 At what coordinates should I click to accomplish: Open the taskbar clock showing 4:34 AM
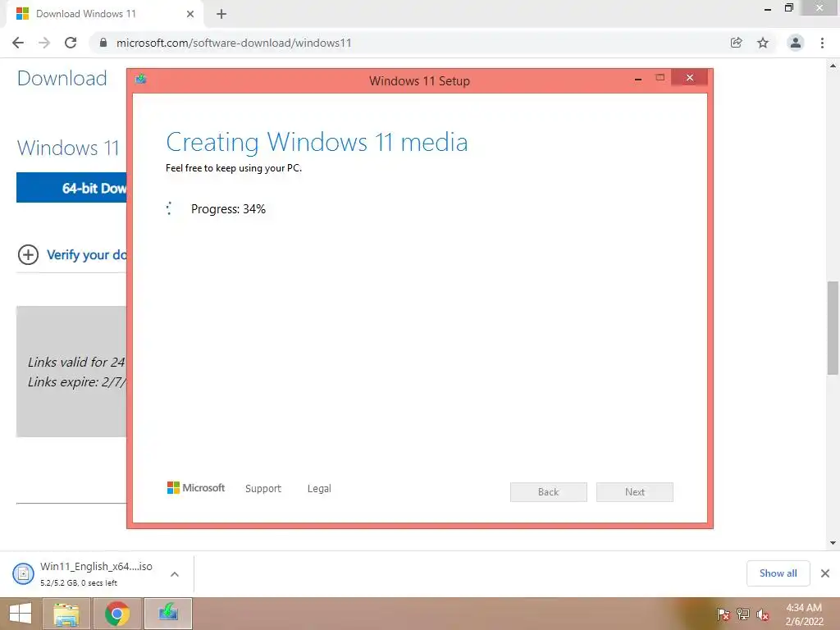pyautogui.click(x=804, y=614)
